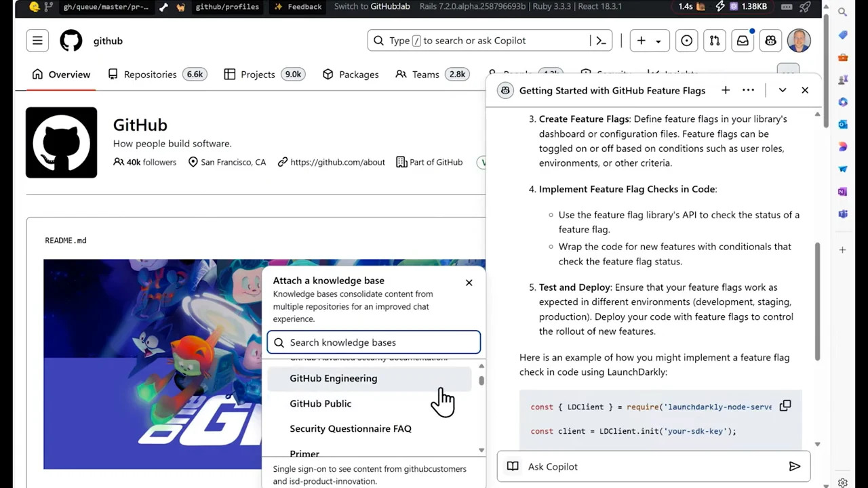
Task: Open the command palette icon in search bar
Action: tap(601, 41)
